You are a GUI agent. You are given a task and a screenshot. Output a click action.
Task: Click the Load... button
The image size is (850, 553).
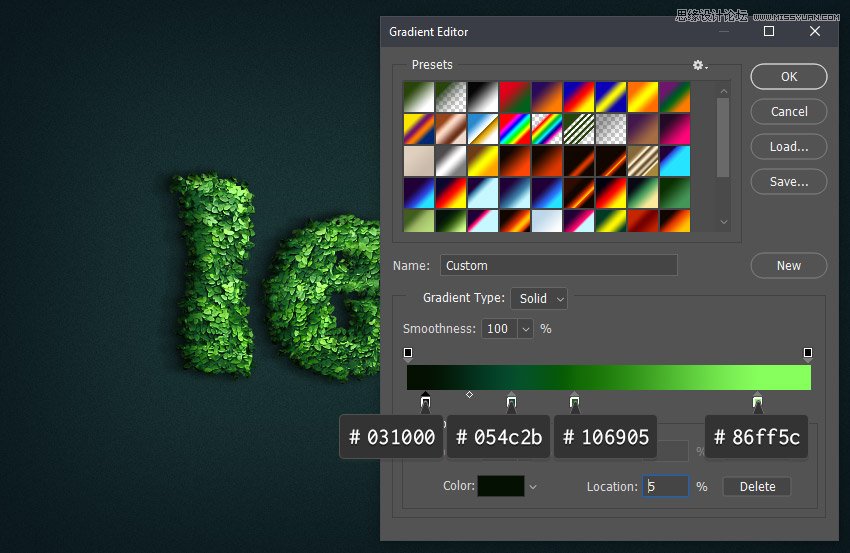click(789, 146)
